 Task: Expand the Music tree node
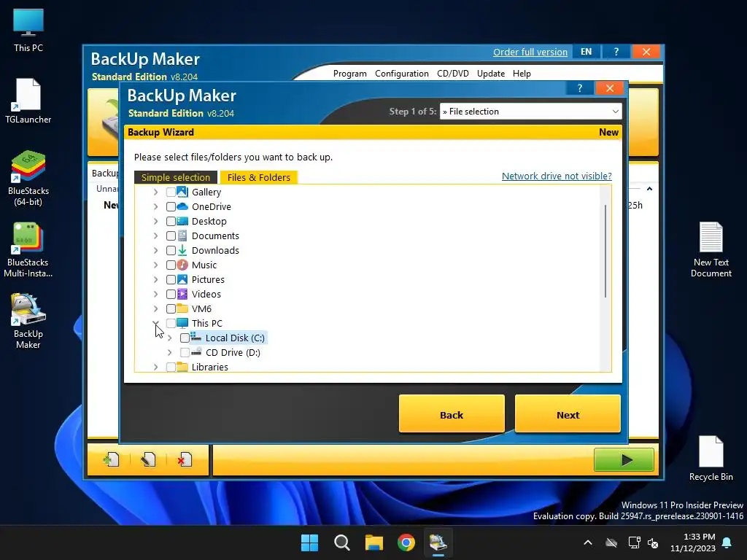[x=156, y=265]
